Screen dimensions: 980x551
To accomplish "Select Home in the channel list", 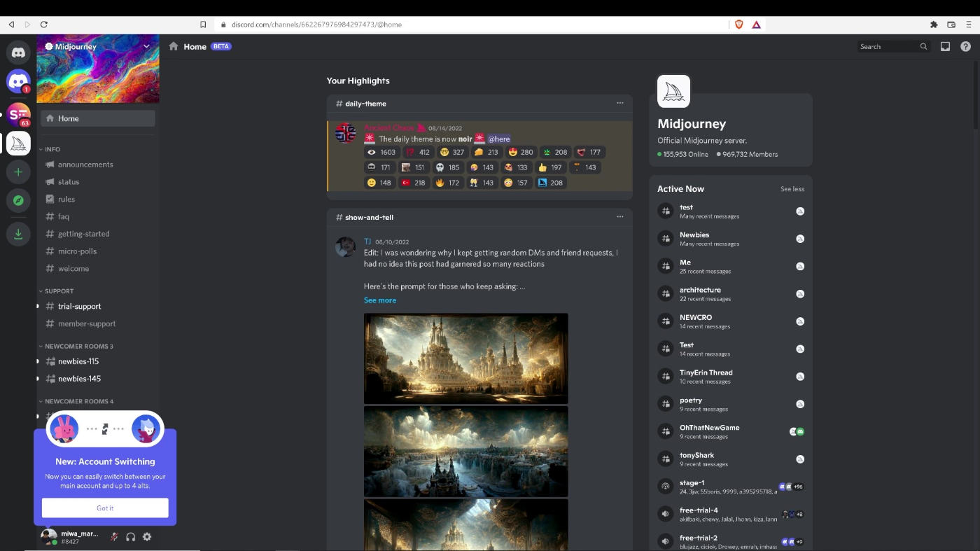I will 98,118.
